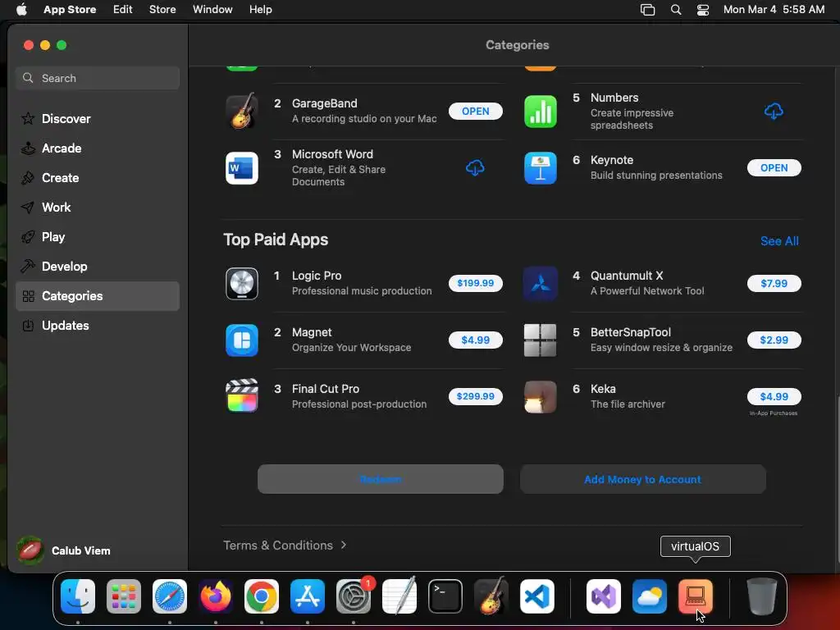Open the Trash in the Dock

click(762, 596)
